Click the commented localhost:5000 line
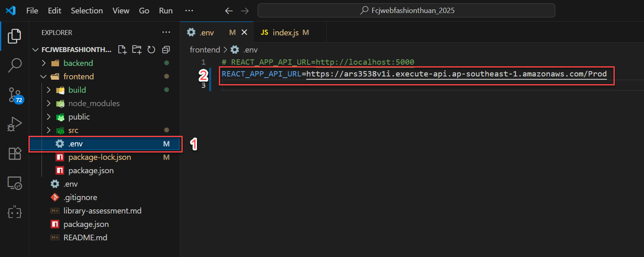644x257 pixels. pyautogui.click(x=318, y=62)
